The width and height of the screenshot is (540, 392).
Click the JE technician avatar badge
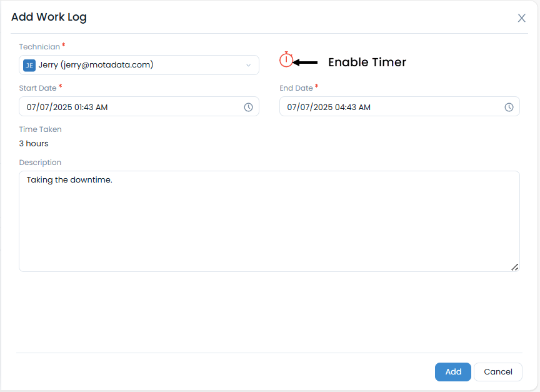pos(29,65)
